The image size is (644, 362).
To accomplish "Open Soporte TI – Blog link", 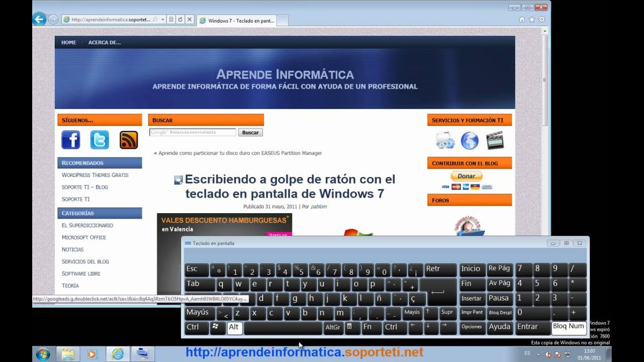I will pyautogui.click(x=85, y=187).
